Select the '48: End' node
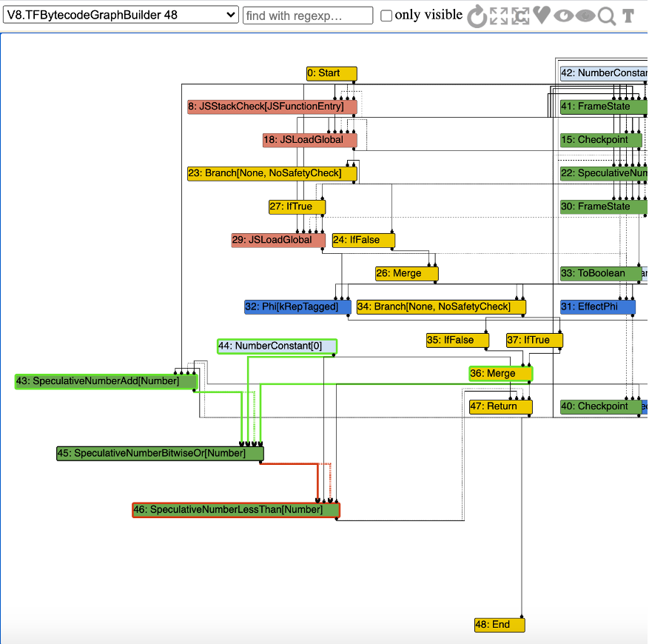649x644 pixels. tap(499, 624)
